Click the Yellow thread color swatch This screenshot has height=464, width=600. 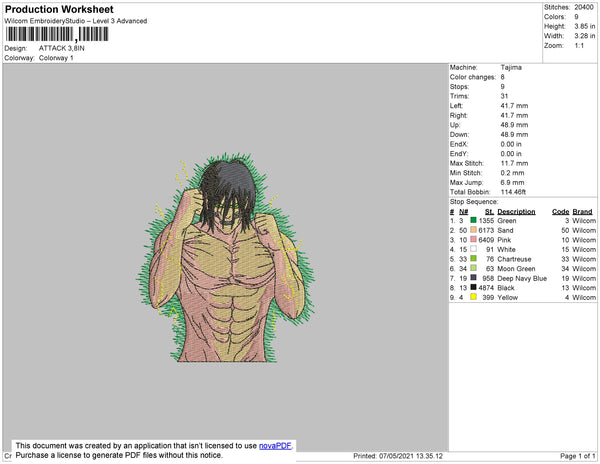click(x=473, y=296)
